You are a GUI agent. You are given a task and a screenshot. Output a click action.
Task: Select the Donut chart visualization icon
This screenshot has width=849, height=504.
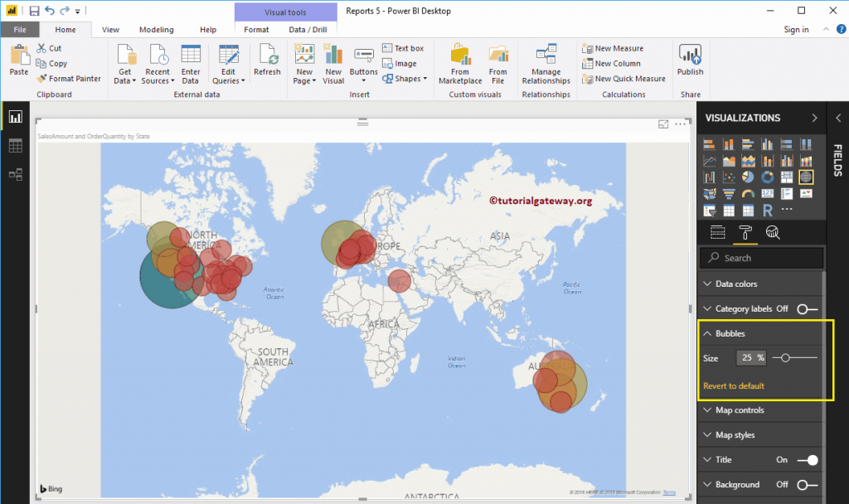coord(767,177)
